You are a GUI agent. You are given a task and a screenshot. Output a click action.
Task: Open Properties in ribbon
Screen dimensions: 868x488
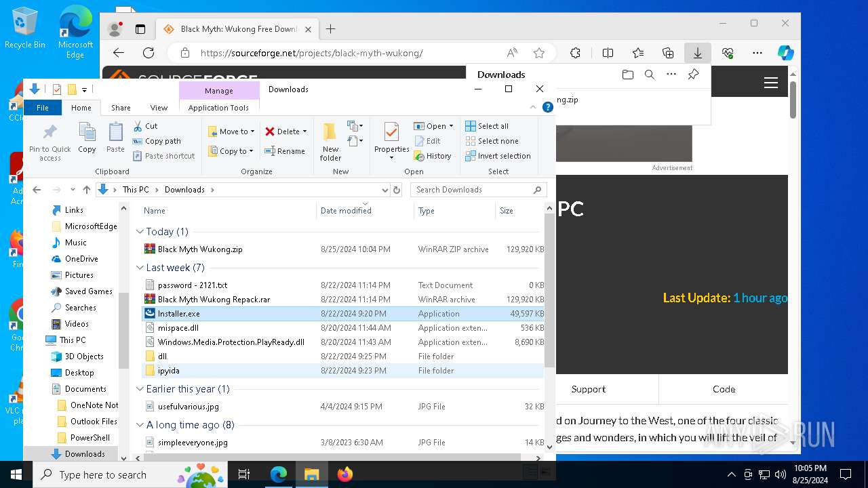point(391,141)
